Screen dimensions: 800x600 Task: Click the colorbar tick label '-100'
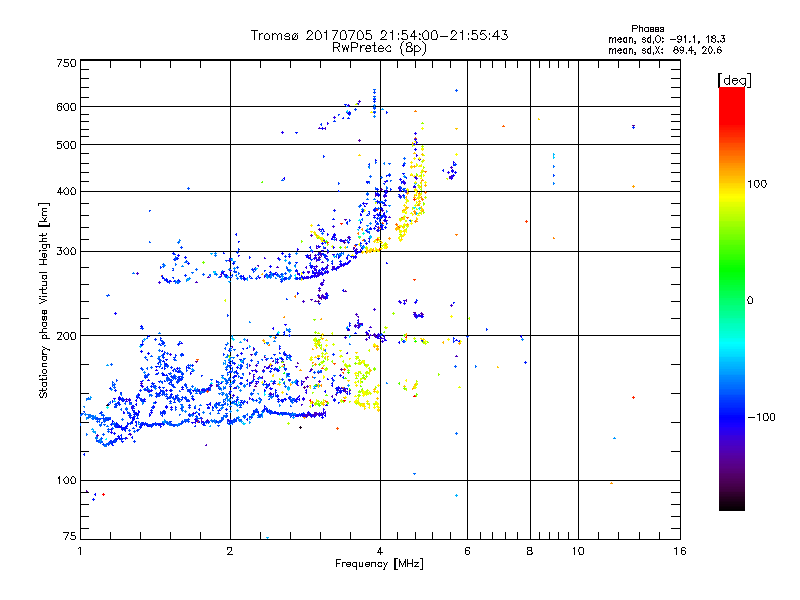tap(762, 417)
